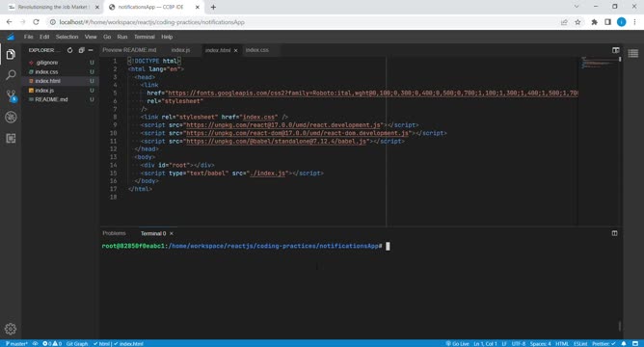Viewport: 644px width, 347px height.
Task: Open the Debug view in activity bar
Action: coord(11,117)
